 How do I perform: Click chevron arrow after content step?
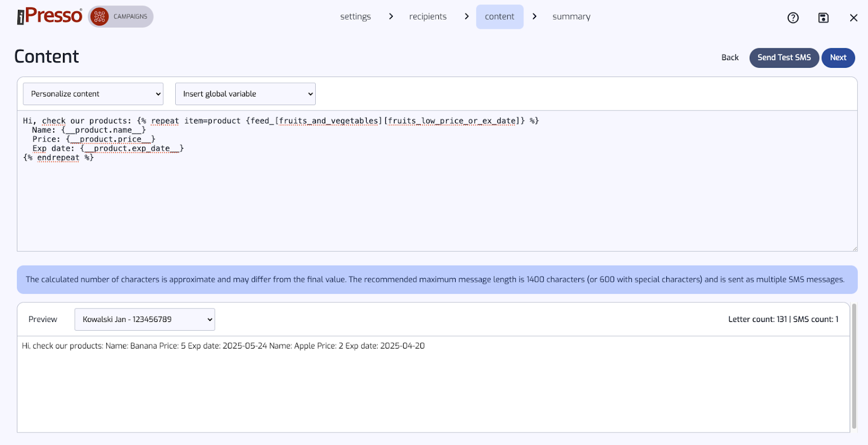[534, 17]
